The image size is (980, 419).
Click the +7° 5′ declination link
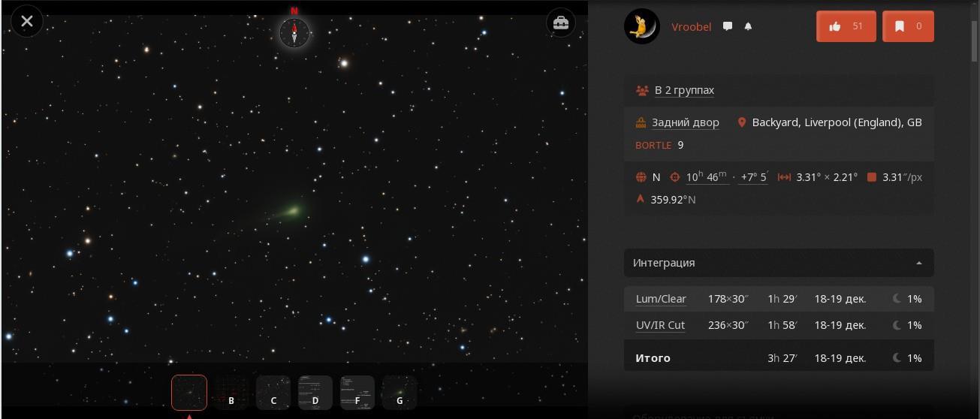tap(754, 177)
